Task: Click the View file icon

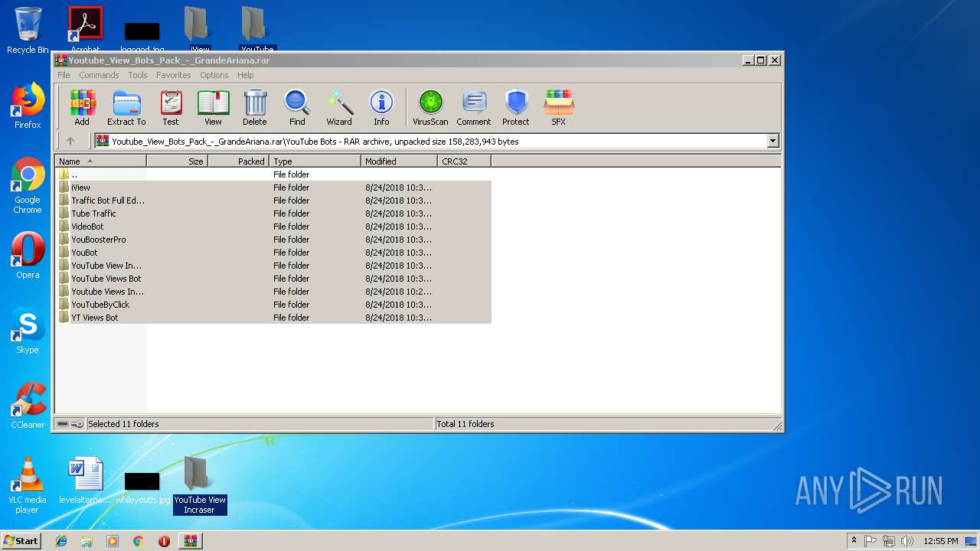Action: coord(213,108)
